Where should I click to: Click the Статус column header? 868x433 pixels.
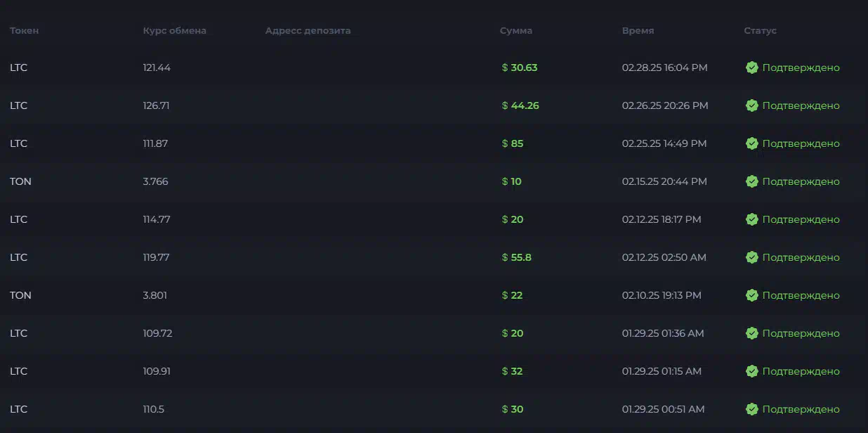coord(761,31)
